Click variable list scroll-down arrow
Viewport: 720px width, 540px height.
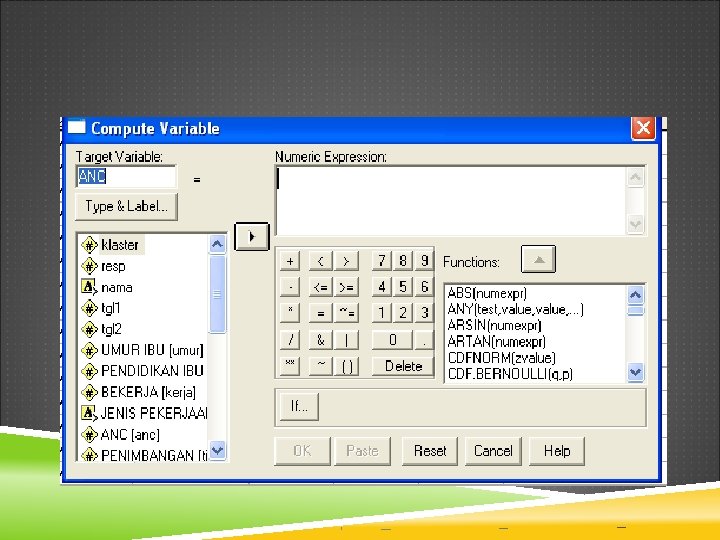[x=217, y=450]
